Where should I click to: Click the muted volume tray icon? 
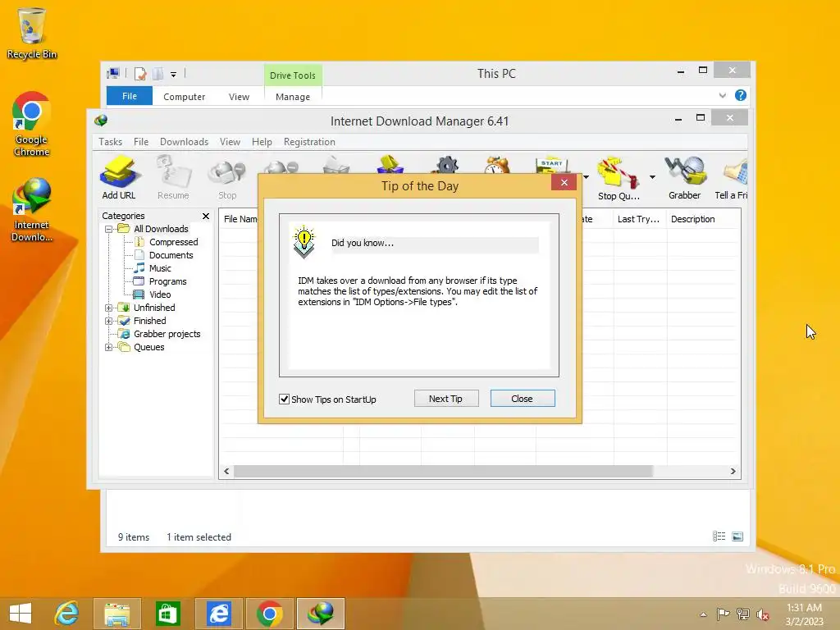tap(762, 614)
